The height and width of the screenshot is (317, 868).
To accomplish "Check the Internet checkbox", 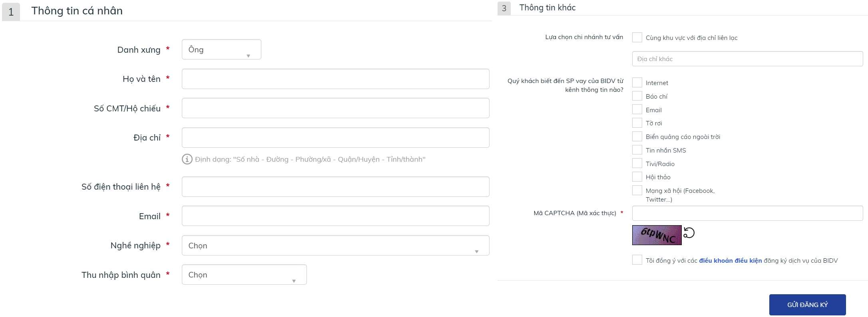I will (637, 83).
